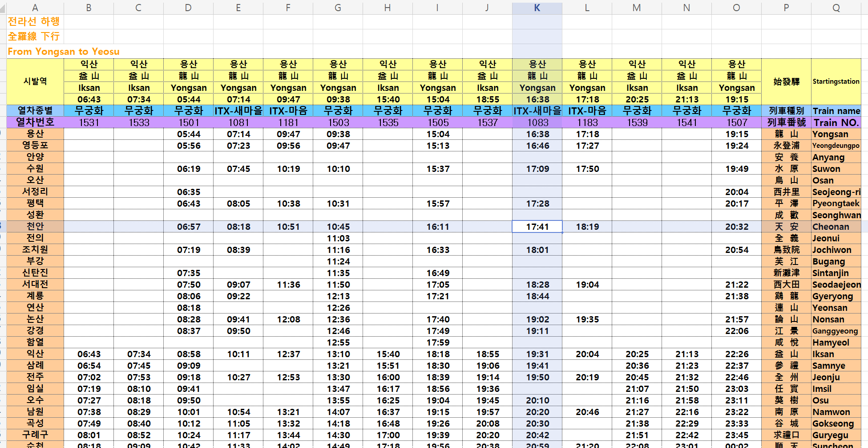Click the 'Train name' label cell
Screen dimensions: 868x448
coord(836,111)
